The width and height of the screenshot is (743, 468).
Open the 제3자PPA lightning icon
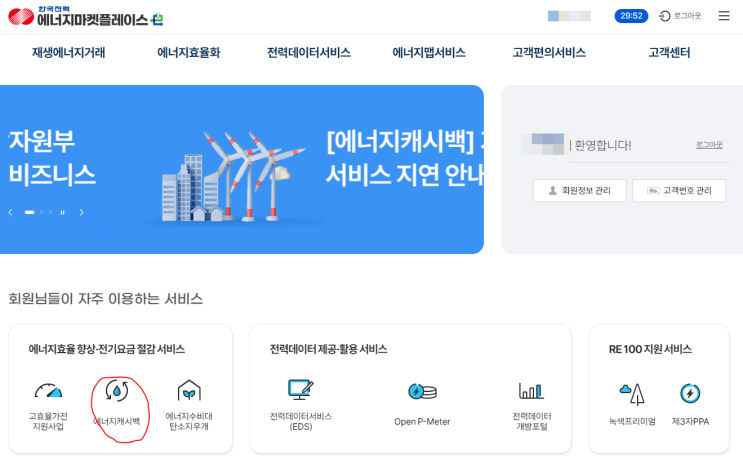tap(690, 393)
